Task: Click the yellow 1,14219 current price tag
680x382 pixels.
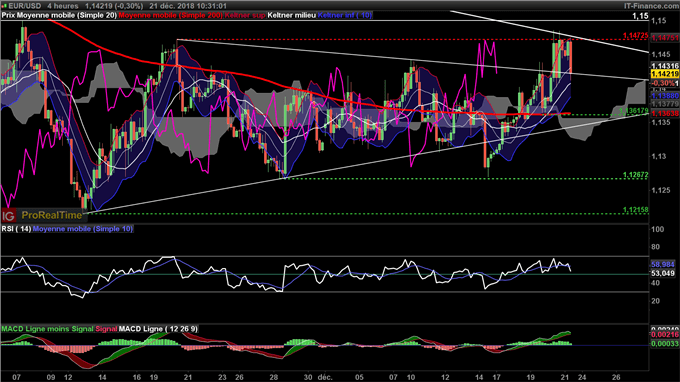Action: (664, 74)
